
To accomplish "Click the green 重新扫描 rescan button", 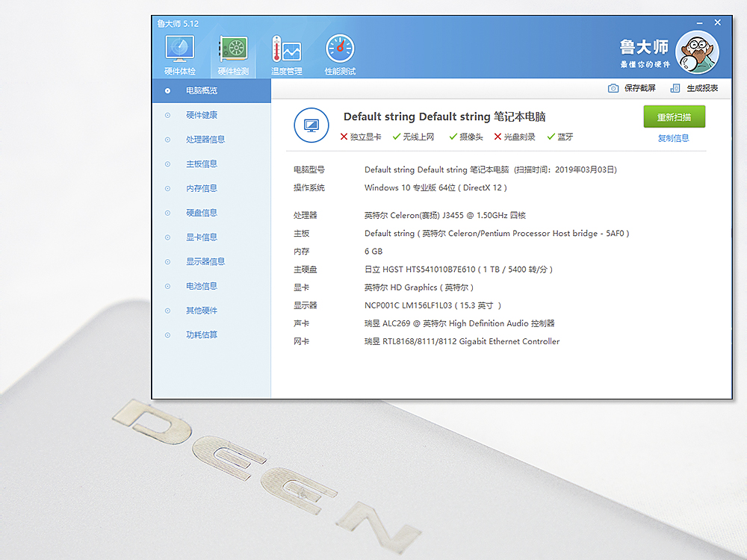I will (674, 116).
